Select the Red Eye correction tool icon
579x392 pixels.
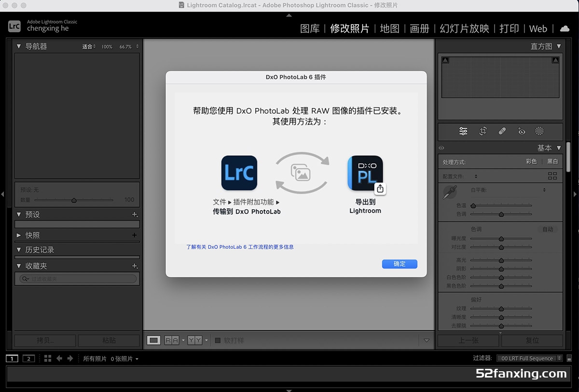(521, 131)
